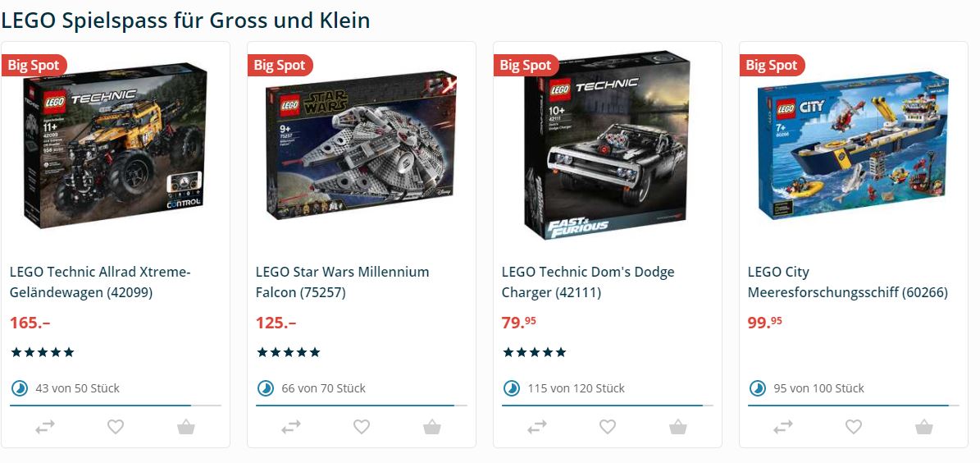Click the Fast & Furious Dodge Charger image
This screenshot has width=980, height=463.
[x=606, y=145]
